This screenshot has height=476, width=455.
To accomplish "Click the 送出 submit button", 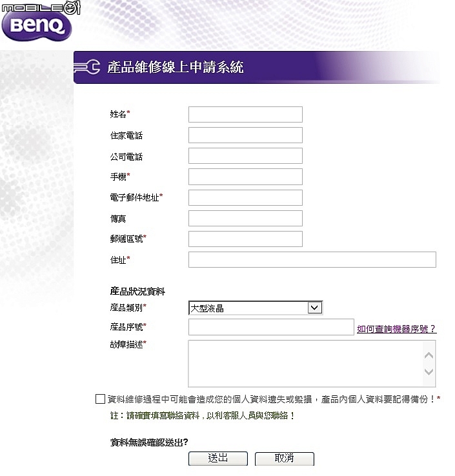I will click(217, 459).
